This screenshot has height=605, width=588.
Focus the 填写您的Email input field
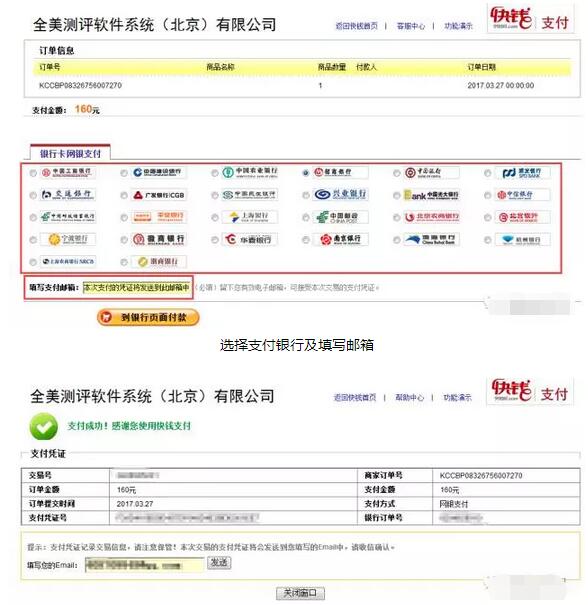[144, 565]
